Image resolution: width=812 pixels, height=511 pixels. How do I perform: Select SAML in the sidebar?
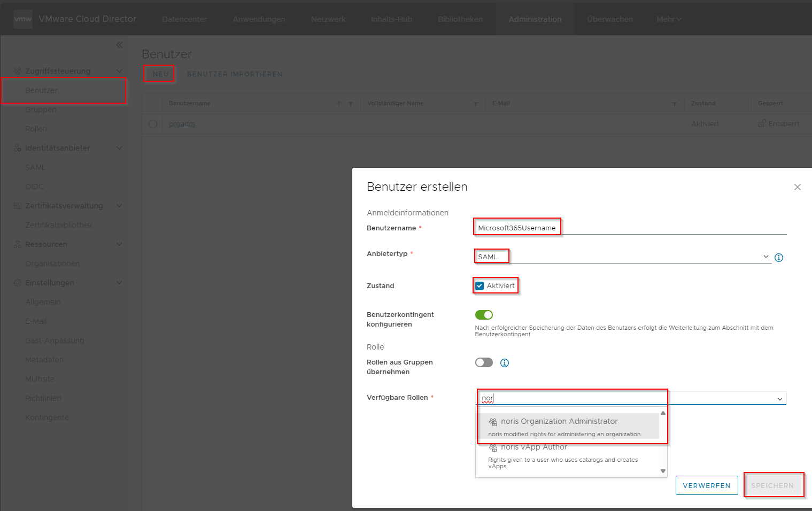tap(35, 167)
